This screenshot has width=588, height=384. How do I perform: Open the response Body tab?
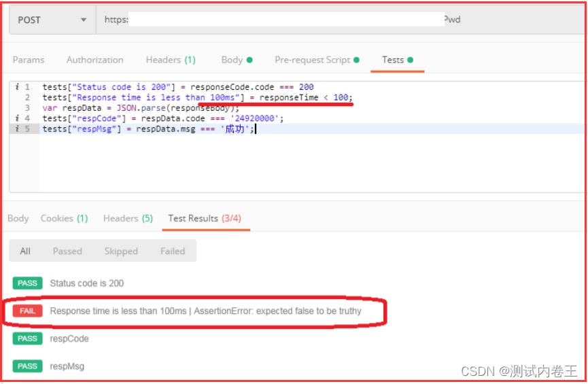[x=18, y=218]
